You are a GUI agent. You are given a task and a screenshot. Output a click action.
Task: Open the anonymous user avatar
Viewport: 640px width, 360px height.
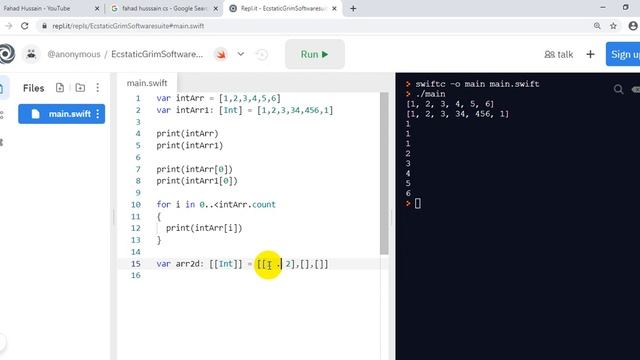pos(31,54)
